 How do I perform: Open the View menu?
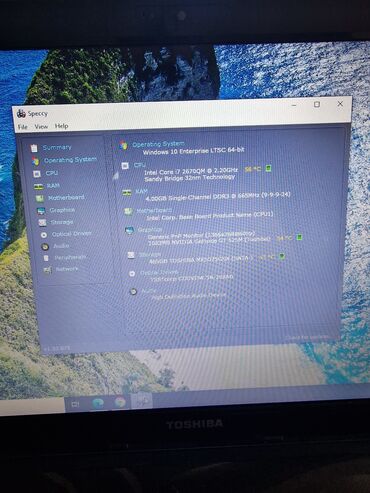(x=41, y=126)
